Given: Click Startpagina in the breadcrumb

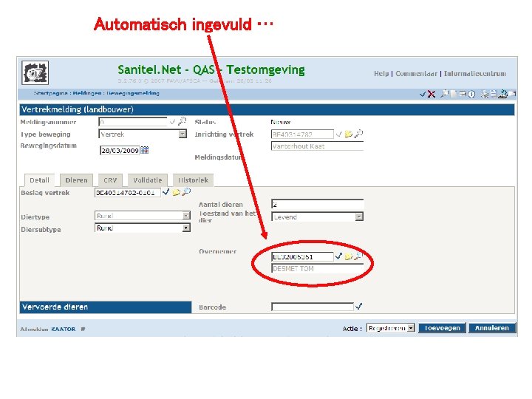Looking at the screenshot, I should click(50, 93).
